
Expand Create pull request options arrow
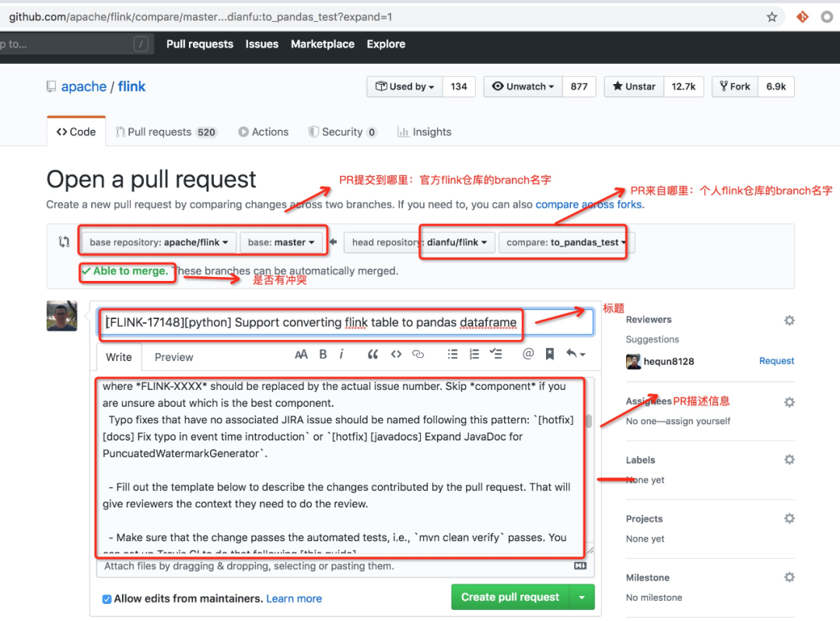click(x=582, y=597)
